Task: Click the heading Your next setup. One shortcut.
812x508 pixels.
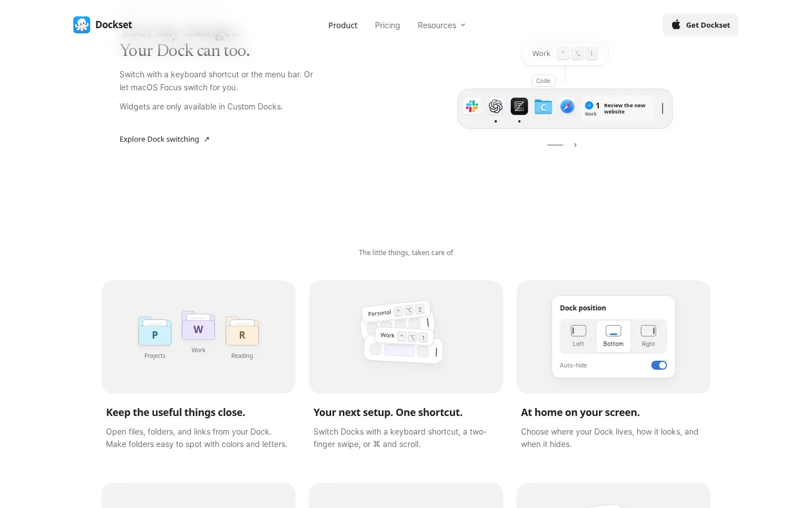Action: (x=388, y=413)
